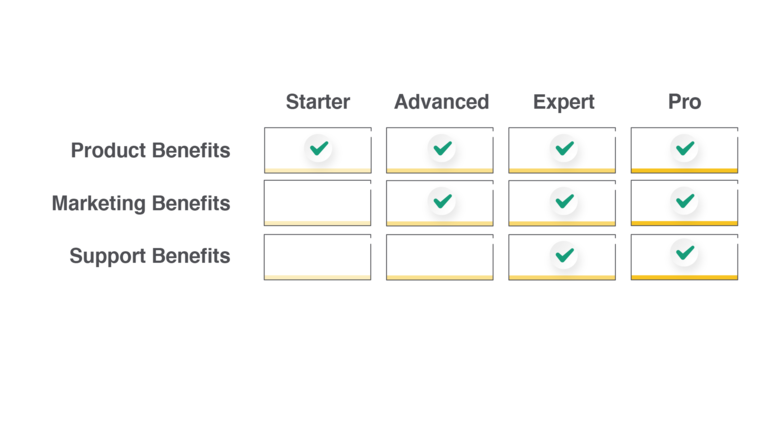768x432 pixels.
Task: Click the Pro column header
Action: pyautogui.click(x=685, y=102)
